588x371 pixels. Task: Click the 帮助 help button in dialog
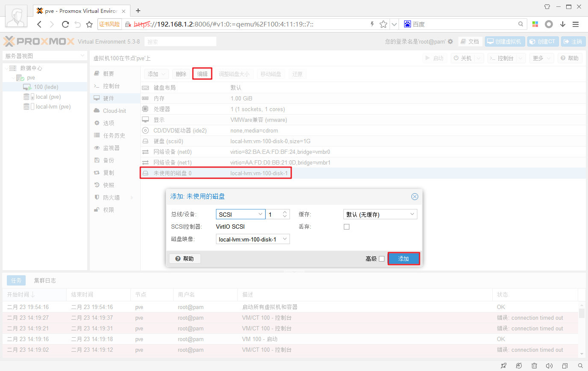pos(185,259)
